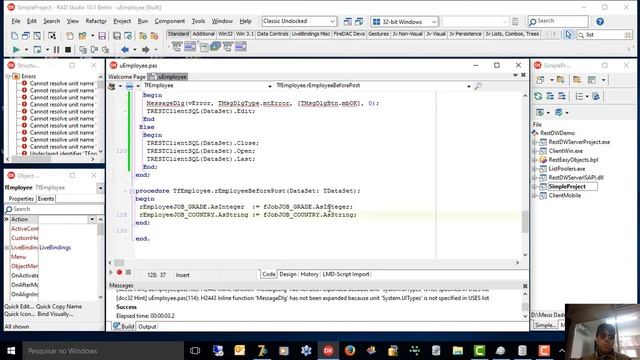The height and width of the screenshot is (360, 640).
Task: Click the Object Inspector Search field
Action: [54, 209]
